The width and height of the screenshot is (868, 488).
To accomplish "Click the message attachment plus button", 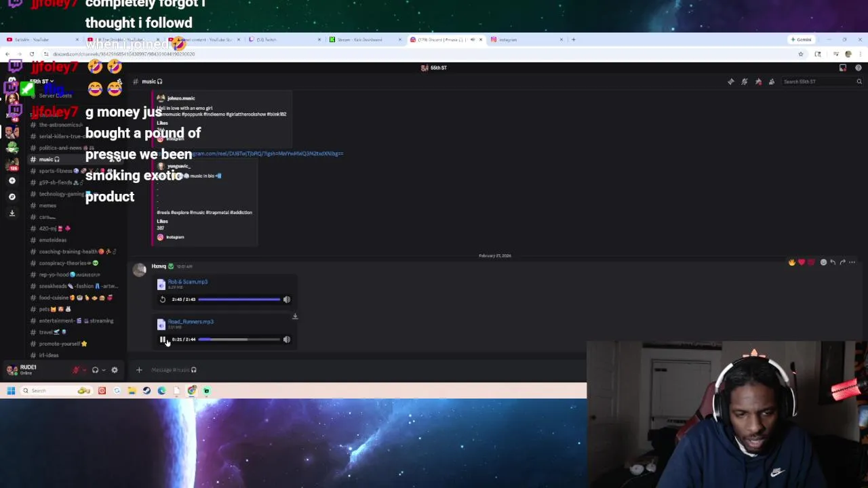I will tap(139, 370).
